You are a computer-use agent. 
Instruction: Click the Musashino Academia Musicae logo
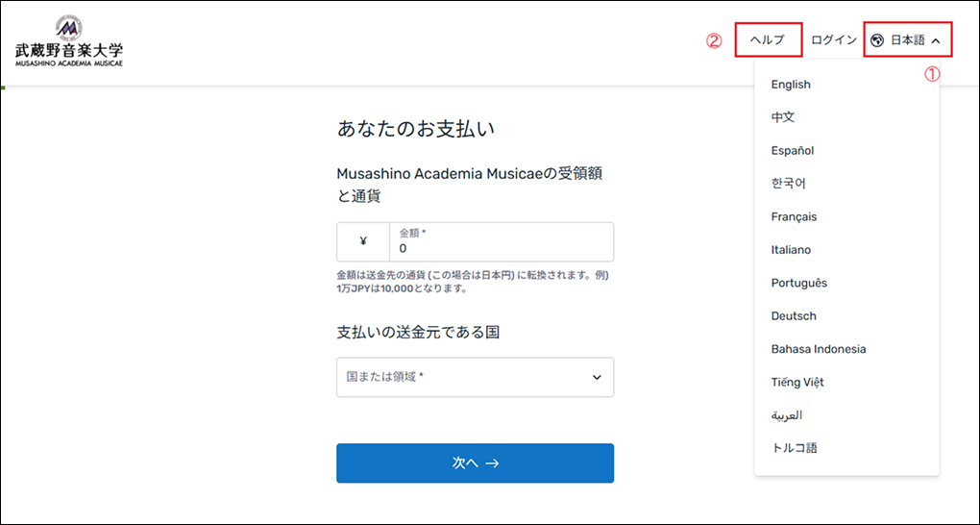68,40
